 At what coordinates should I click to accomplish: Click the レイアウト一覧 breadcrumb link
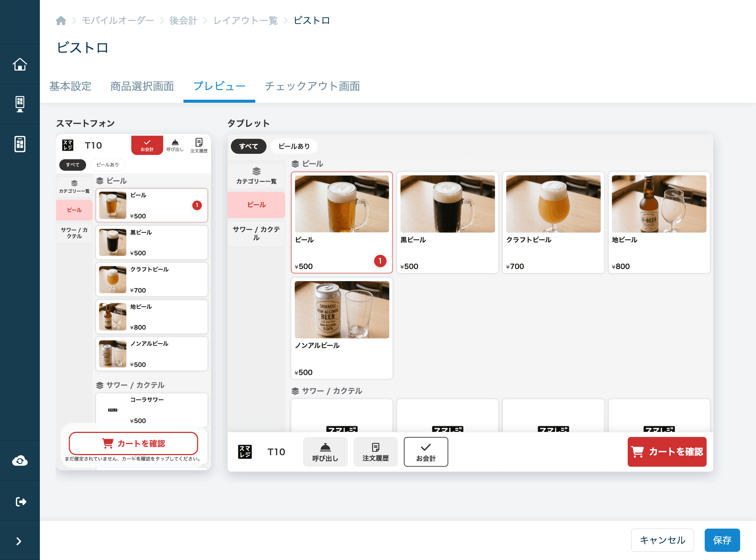[246, 21]
